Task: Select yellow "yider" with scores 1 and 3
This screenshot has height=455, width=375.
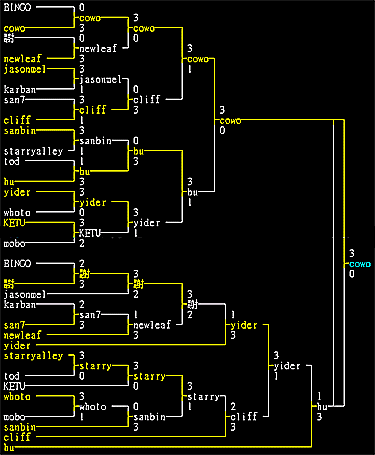Action: point(244,325)
